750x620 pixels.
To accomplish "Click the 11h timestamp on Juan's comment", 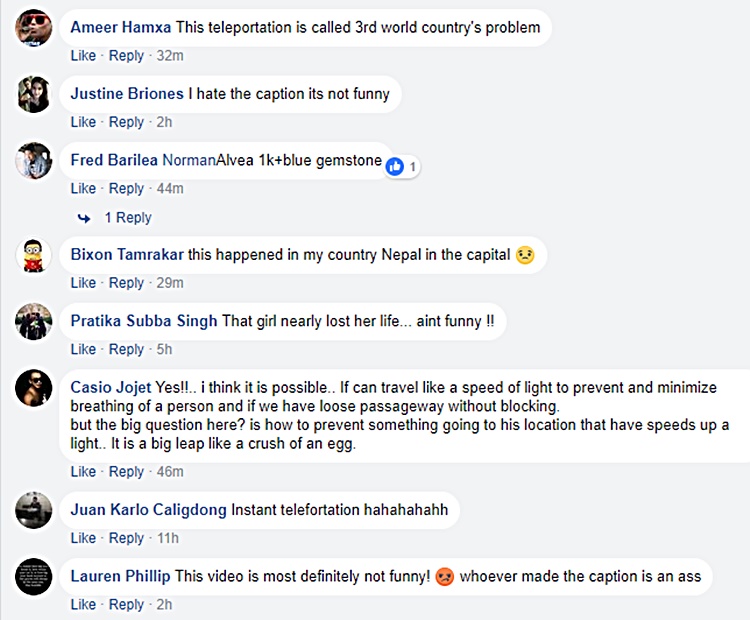I will [168, 538].
